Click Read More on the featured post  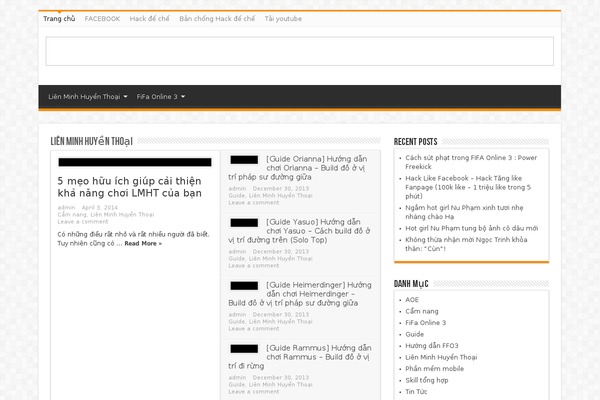click(x=143, y=243)
